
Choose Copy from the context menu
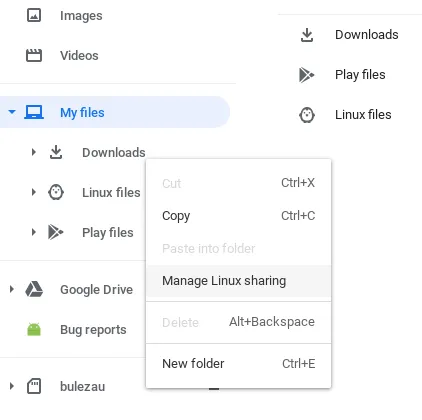click(239, 216)
